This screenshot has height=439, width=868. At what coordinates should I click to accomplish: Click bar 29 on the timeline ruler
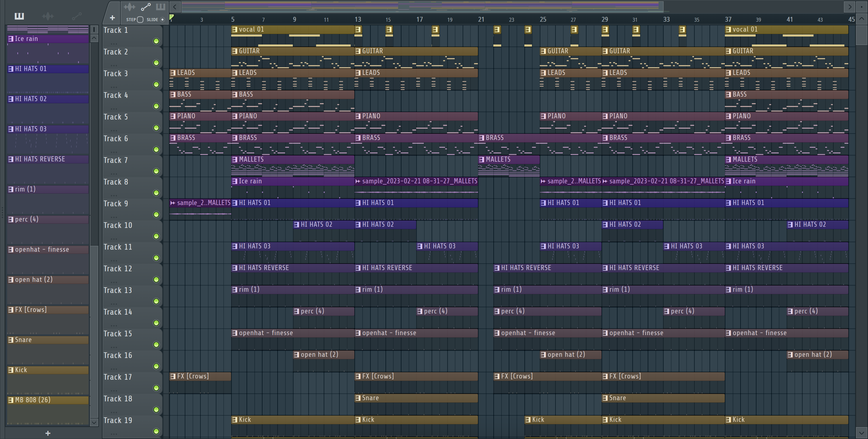coord(605,20)
